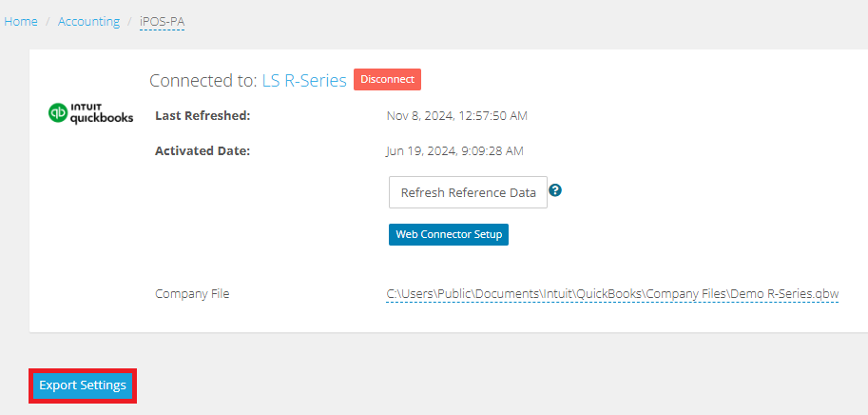Screen dimensions: 868x415
Task: Click the Refresh Reference Data button
Action: (469, 192)
